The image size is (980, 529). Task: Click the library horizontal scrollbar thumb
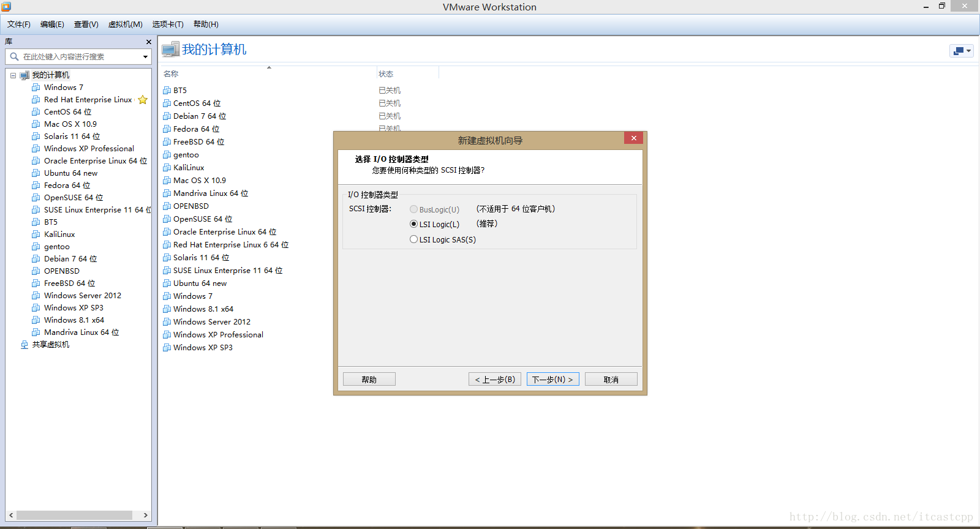(x=74, y=516)
